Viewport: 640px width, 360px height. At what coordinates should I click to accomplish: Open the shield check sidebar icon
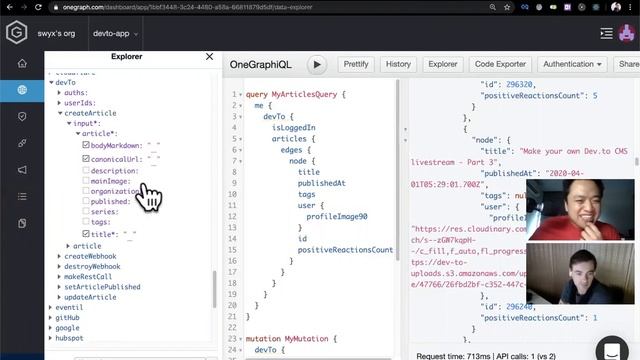coord(22,117)
